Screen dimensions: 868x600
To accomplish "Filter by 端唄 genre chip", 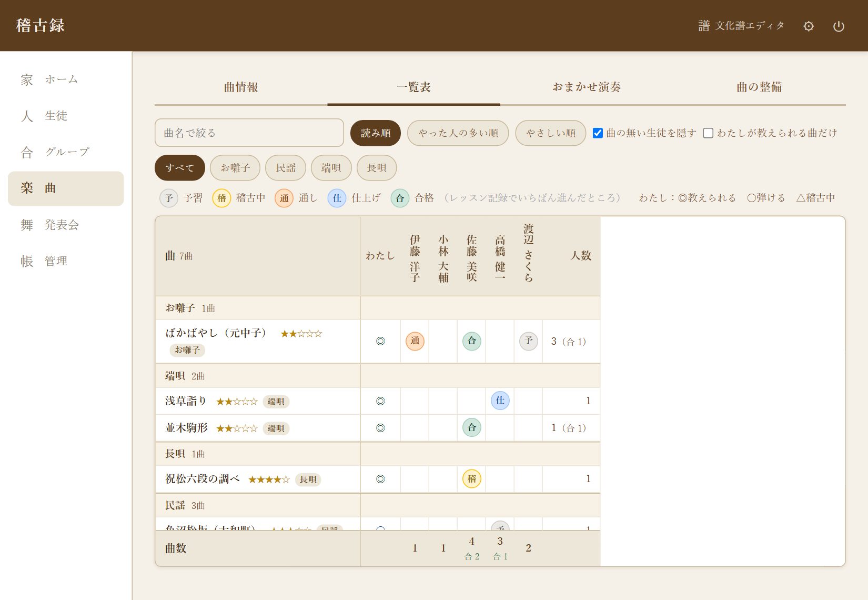I will click(x=331, y=168).
